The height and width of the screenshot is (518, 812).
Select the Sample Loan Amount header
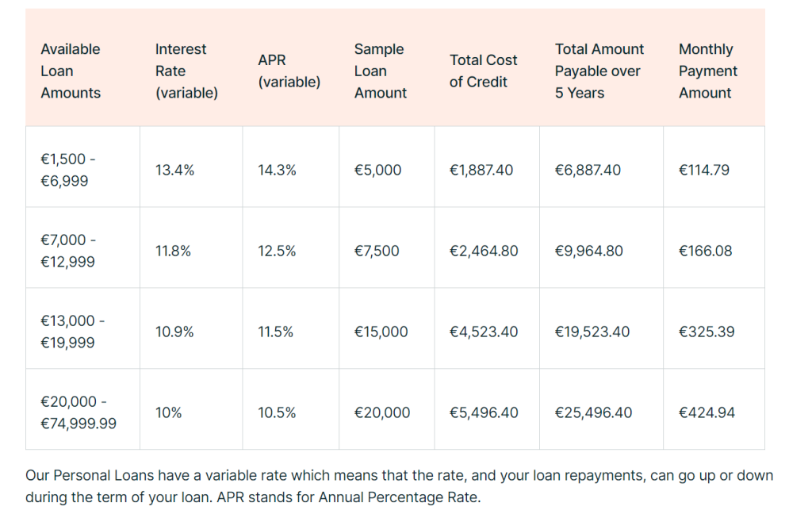tap(380, 71)
